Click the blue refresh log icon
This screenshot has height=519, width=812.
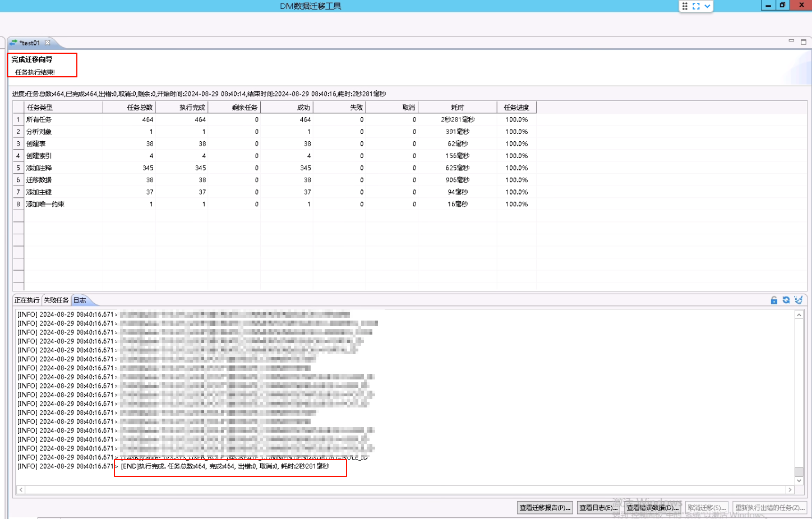pos(786,300)
